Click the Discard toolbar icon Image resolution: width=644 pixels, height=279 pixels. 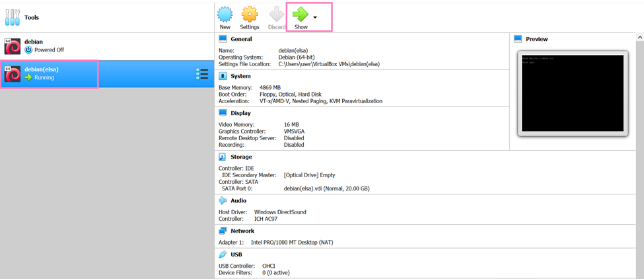(276, 15)
